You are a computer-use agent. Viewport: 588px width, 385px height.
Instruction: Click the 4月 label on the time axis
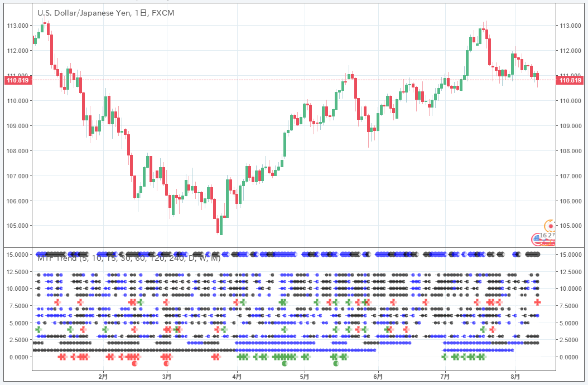pos(237,377)
